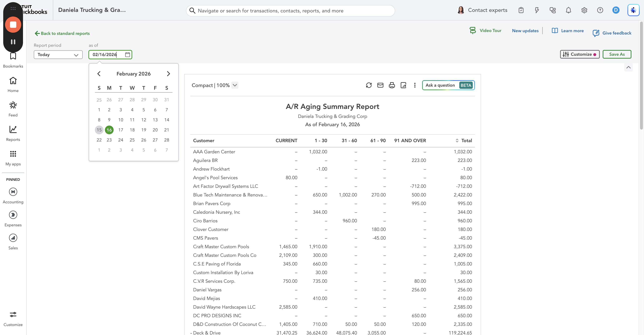
Task: Open Reports in the left sidebar
Action: click(13, 134)
